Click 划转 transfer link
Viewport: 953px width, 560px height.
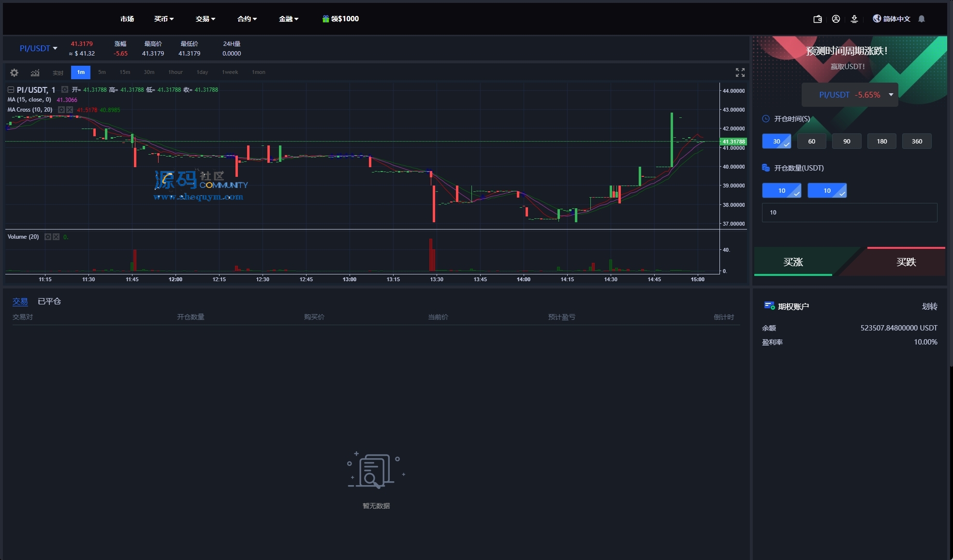click(929, 306)
